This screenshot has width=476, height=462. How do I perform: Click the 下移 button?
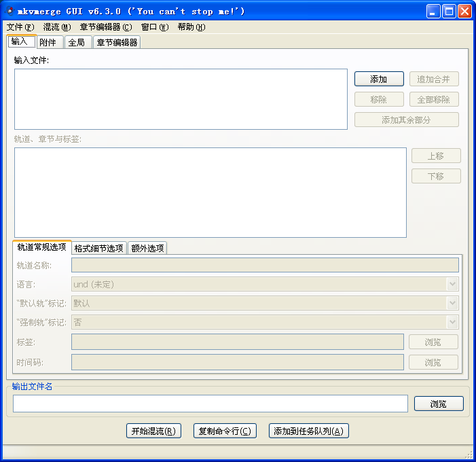(436, 176)
